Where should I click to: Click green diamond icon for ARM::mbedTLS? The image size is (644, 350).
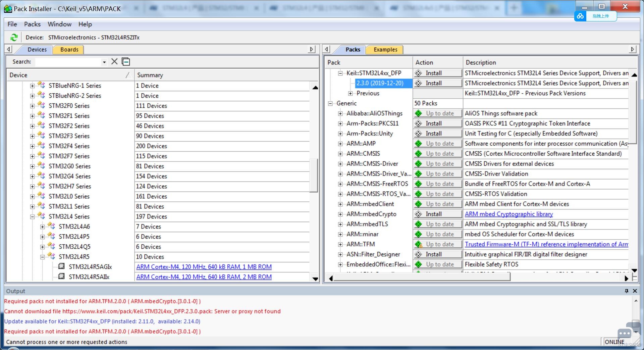(419, 224)
